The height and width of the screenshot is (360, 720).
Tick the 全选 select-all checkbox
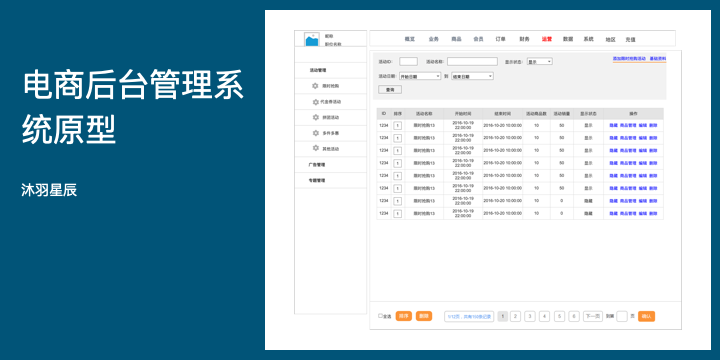point(380,315)
